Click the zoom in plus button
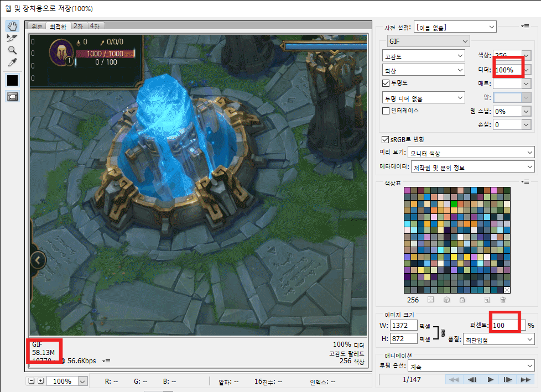The width and height of the screenshot is (541, 392). point(41,381)
